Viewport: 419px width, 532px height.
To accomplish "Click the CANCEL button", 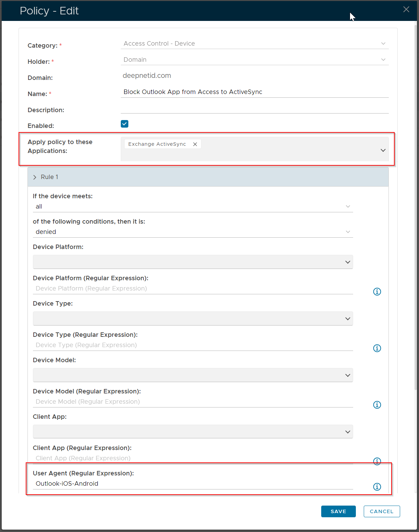I will coord(382,511).
